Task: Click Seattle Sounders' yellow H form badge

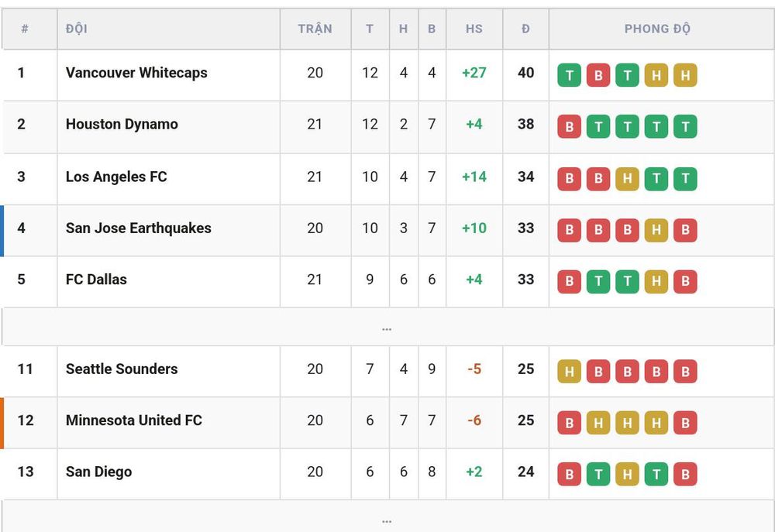Action: pos(569,372)
